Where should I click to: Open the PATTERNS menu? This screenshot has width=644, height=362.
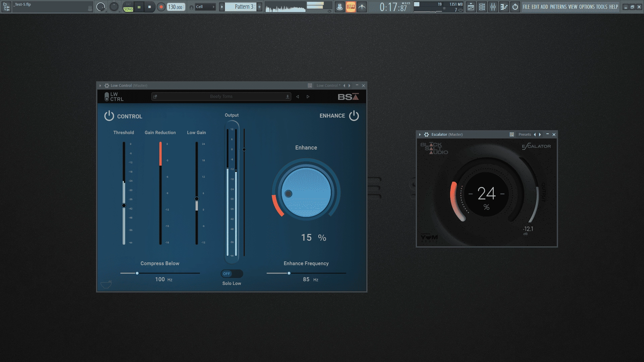click(x=558, y=7)
